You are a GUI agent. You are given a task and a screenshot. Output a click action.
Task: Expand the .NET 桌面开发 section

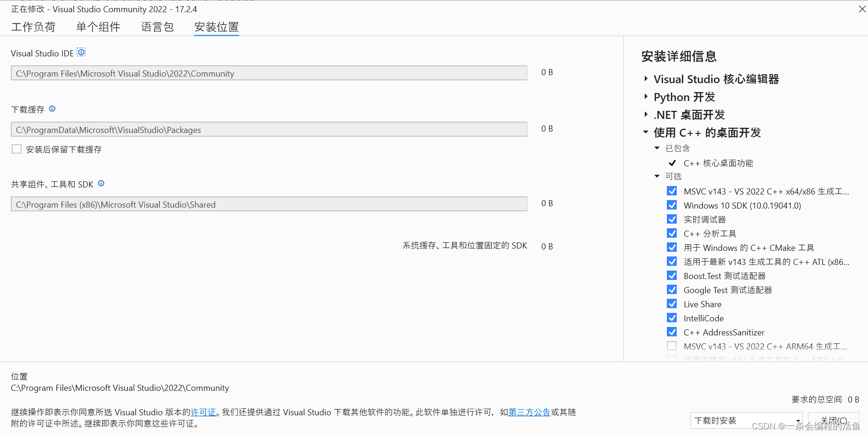tap(646, 115)
